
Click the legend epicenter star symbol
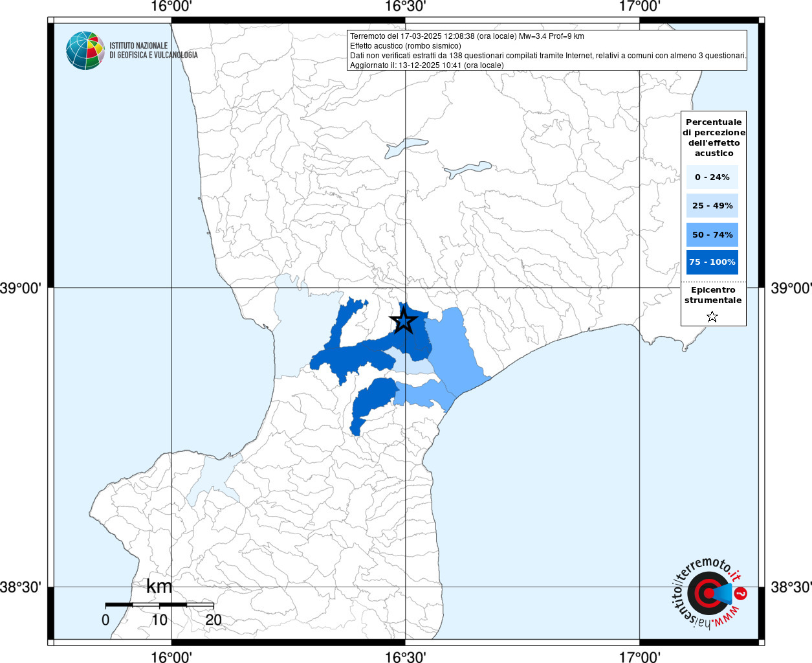coord(712,317)
